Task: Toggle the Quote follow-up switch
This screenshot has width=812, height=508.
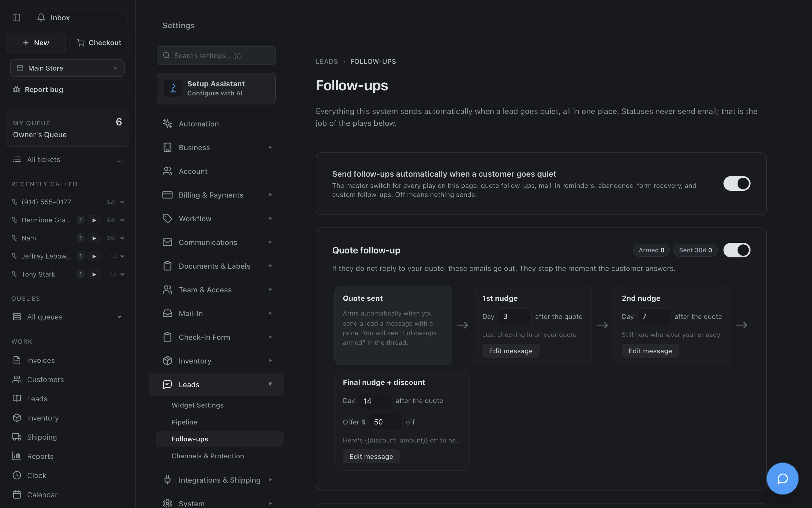Action: 736,250
